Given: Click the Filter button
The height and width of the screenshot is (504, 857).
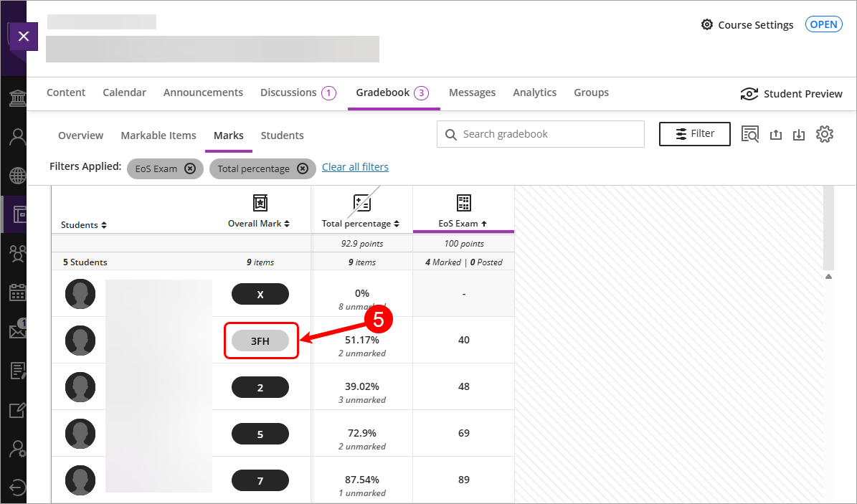Looking at the screenshot, I should pos(694,133).
